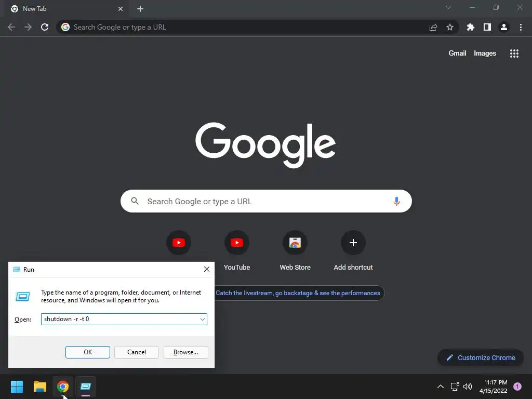Click OK in the Run dialog
Image resolution: width=532 pixels, height=399 pixels.
[x=87, y=352]
